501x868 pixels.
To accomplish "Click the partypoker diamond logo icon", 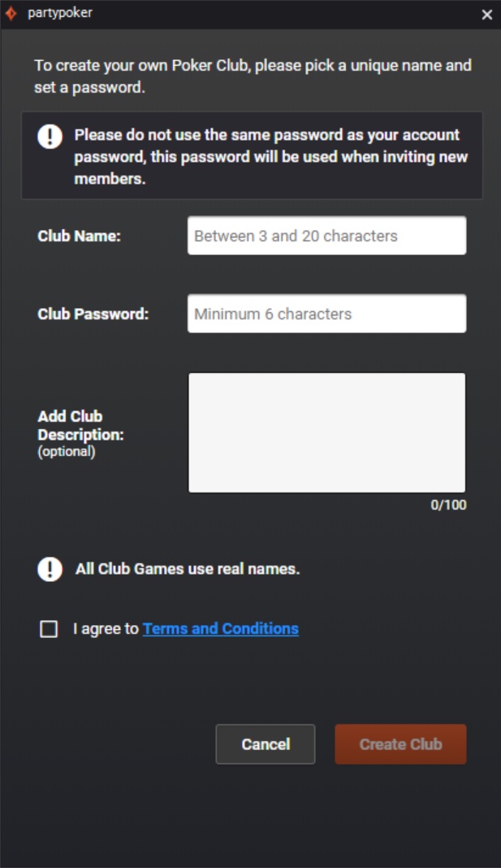I will click(11, 14).
